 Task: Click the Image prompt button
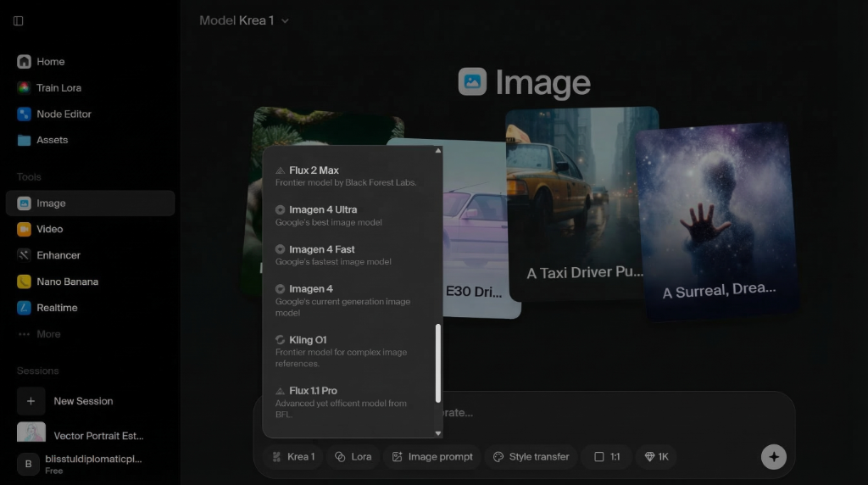pyautogui.click(x=432, y=457)
